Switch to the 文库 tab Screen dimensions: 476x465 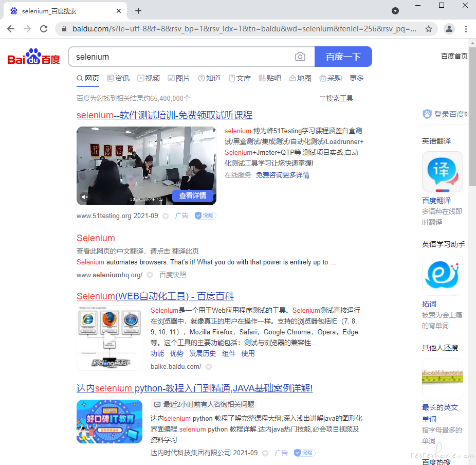(240, 78)
